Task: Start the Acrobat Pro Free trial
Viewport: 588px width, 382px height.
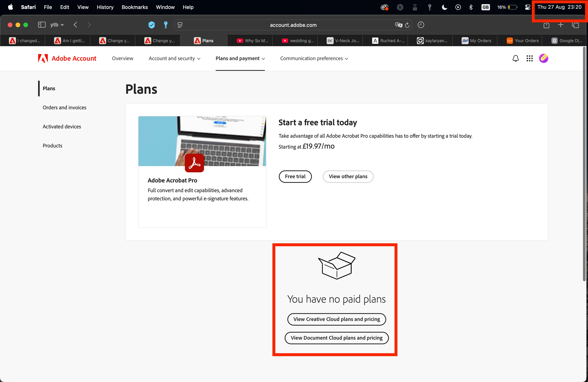Action: tap(295, 176)
